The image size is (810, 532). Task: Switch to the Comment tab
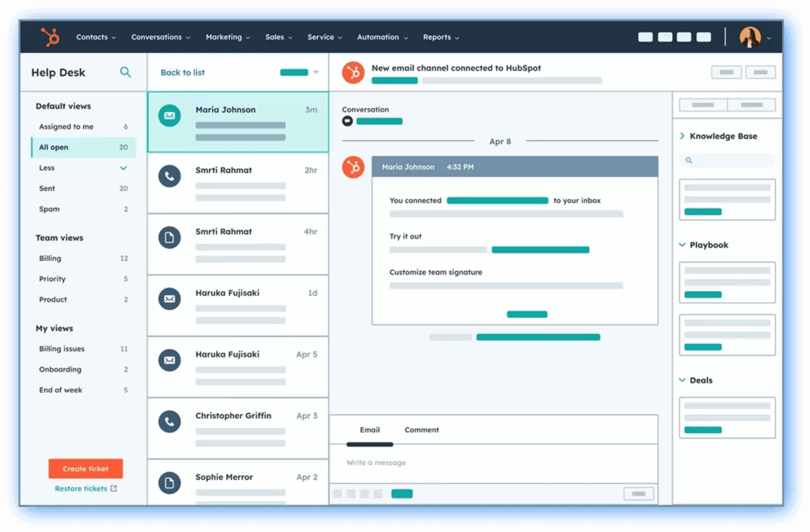coord(422,430)
